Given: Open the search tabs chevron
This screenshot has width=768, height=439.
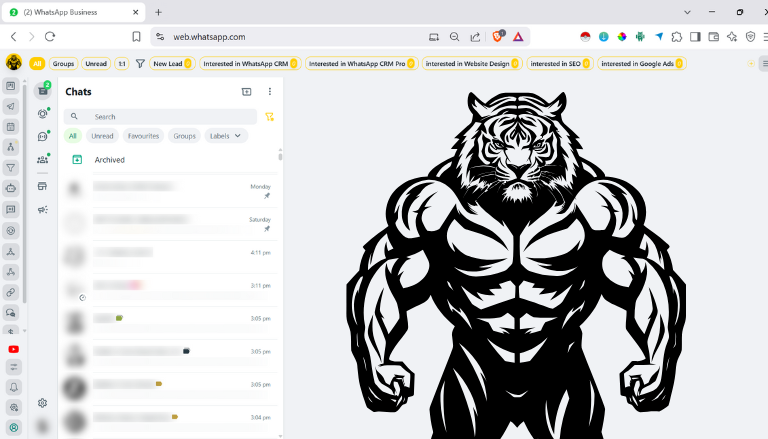Looking at the screenshot, I should pos(687,12).
